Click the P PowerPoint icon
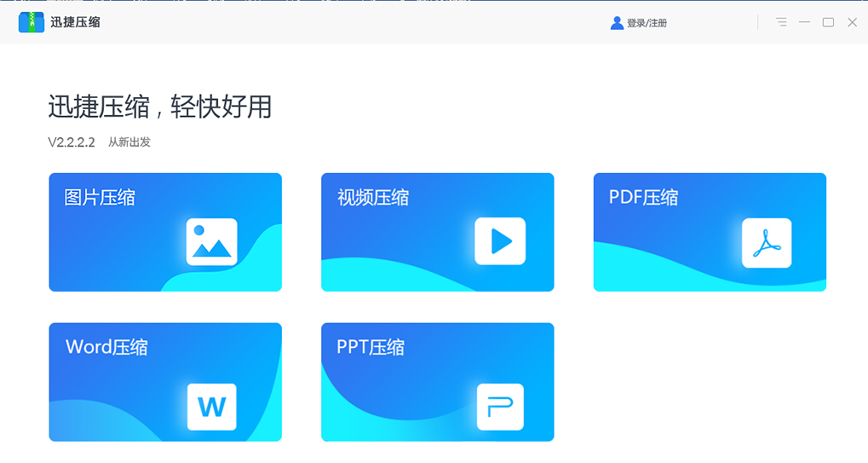The height and width of the screenshot is (463, 868). pos(500,407)
